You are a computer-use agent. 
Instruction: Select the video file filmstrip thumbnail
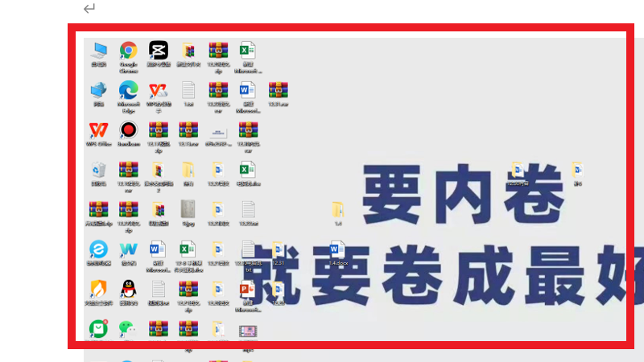[248, 331]
